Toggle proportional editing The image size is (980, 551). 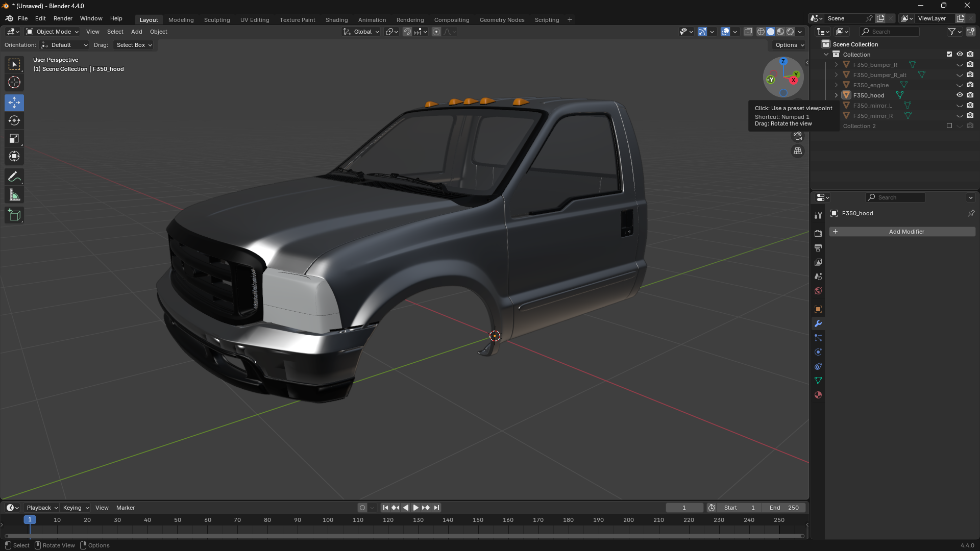(x=436, y=32)
